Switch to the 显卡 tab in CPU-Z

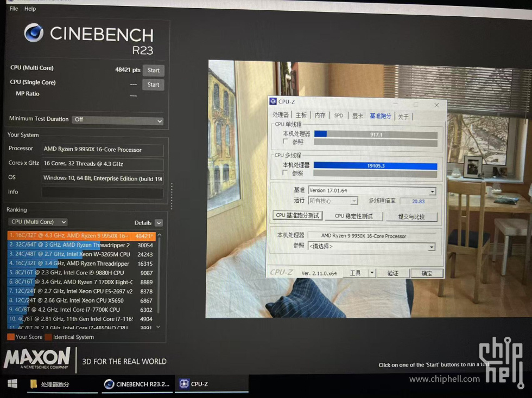click(x=358, y=116)
